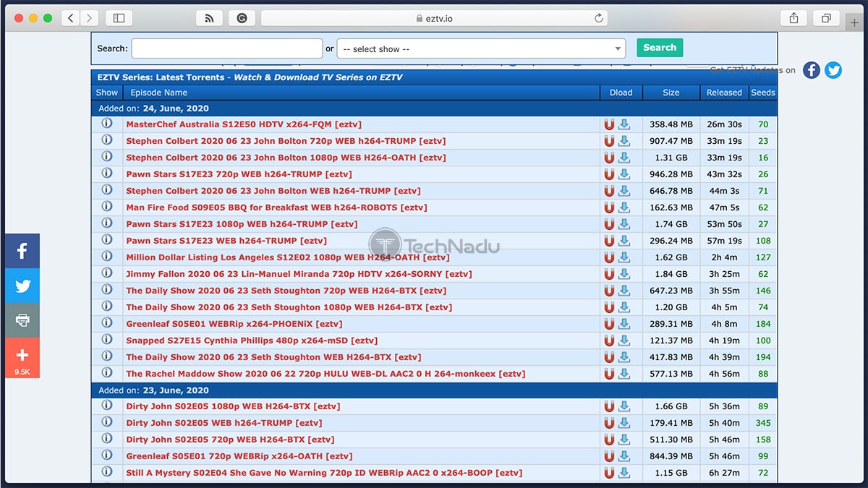
Task: Show info for Jimmy Fallon Lin-Manuel Miranda
Action: tap(107, 273)
